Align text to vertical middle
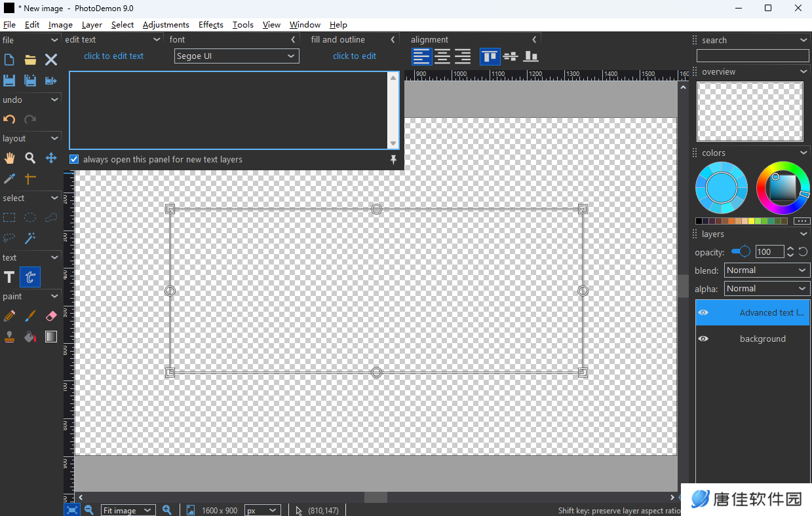Screen dimensions: 812x516 pos(511,56)
